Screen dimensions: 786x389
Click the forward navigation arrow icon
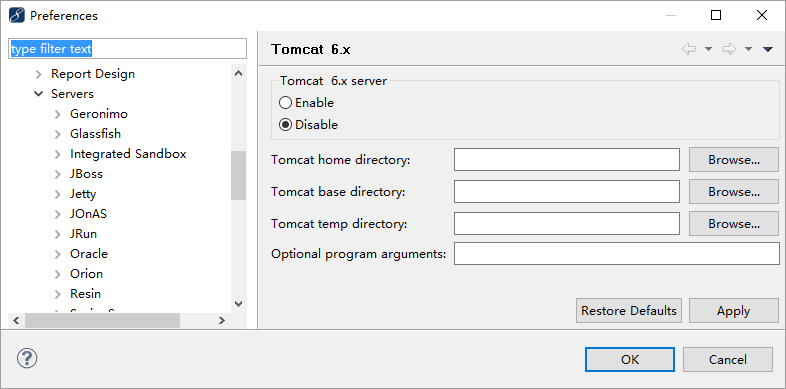pyautogui.click(x=729, y=49)
